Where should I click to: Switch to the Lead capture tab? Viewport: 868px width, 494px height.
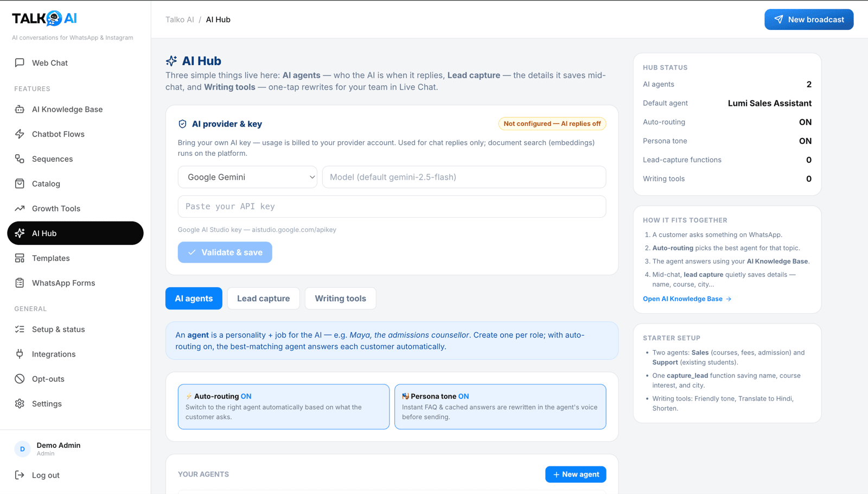[x=264, y=299]
